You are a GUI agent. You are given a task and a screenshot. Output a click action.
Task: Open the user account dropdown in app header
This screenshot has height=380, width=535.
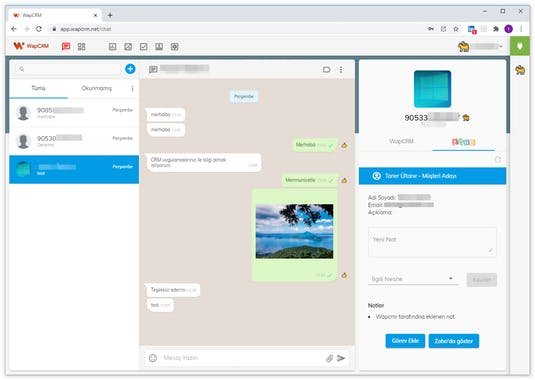coord(481,46)
